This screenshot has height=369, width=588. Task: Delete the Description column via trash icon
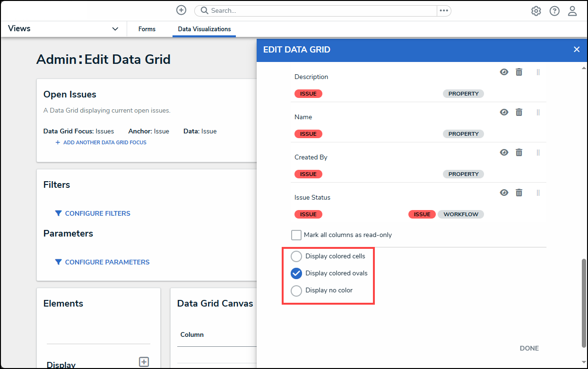click(x=519, y=72)
